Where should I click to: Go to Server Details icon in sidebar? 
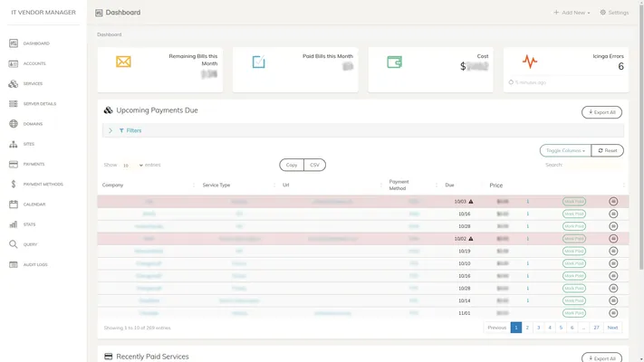14,103
